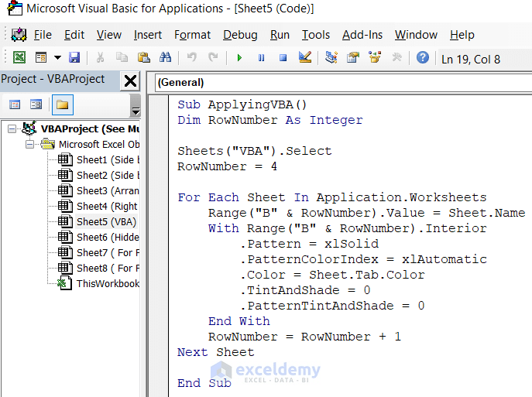Image resolution: width=532 pixels, height=397 pixels.
Task: Open Project Explorer toolbar icon
Action: coord(331,57)
